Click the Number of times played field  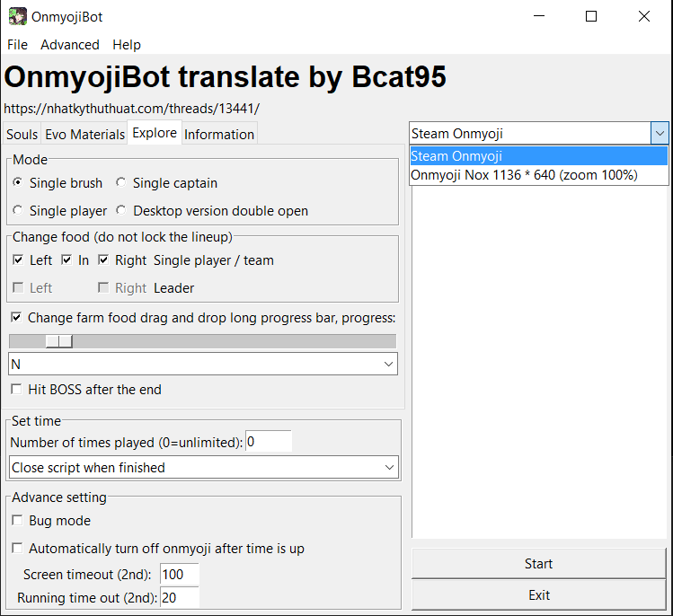pyautogui.click(x=269, y=442)
